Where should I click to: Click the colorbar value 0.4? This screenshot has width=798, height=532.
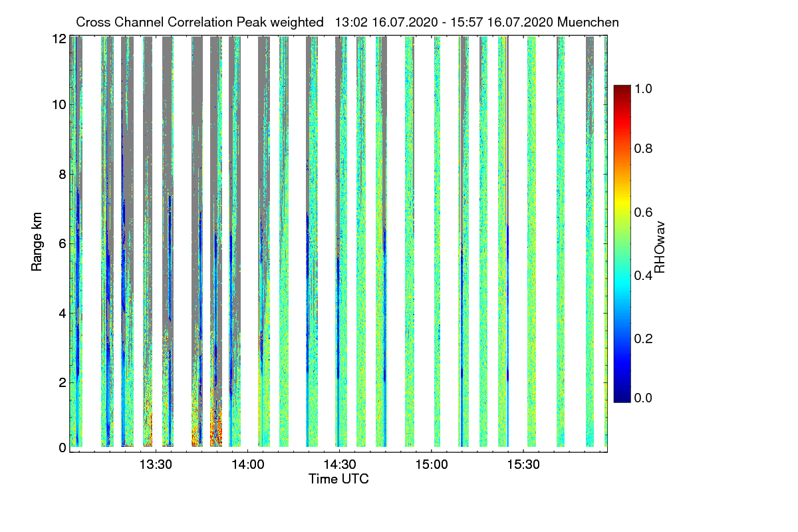642,275
